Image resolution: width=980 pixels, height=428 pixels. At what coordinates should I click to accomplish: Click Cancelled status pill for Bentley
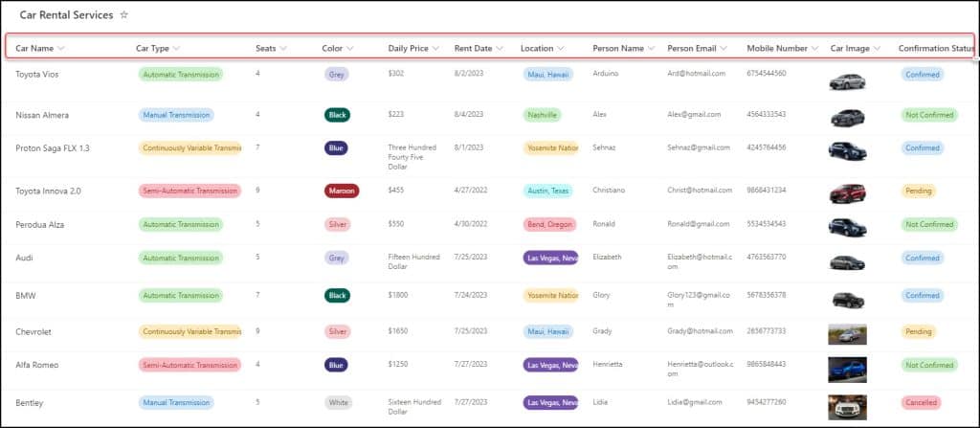(921, 402)
